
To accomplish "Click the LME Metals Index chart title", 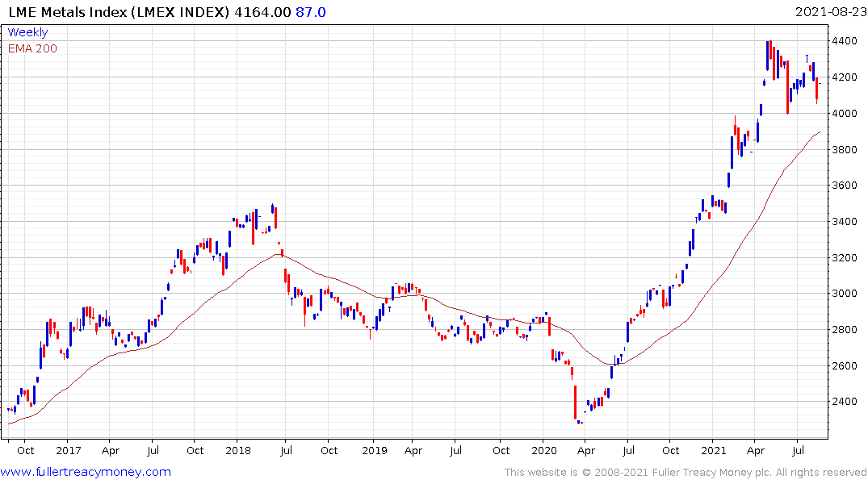I will click(119, 12).
